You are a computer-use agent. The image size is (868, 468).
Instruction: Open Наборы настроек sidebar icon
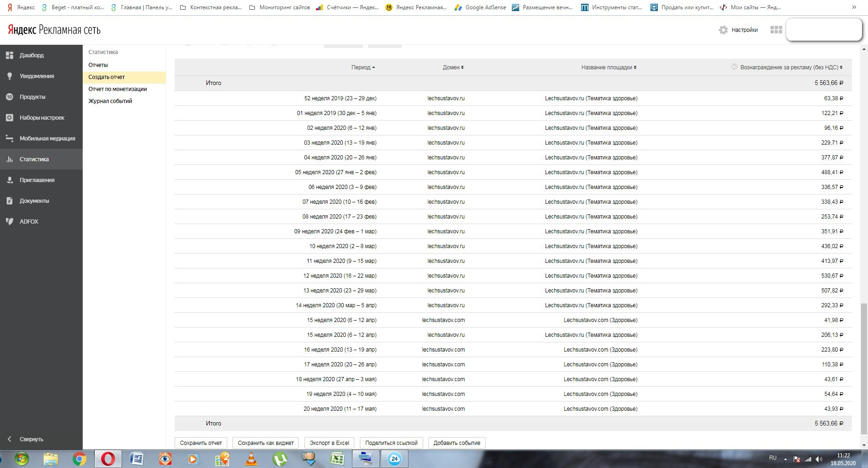point(9,118)
